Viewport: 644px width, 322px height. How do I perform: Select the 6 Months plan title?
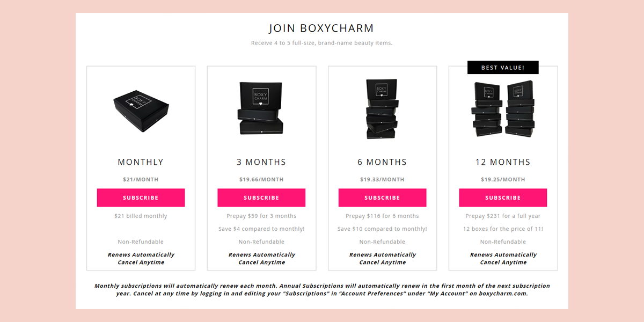coord(382,162)
